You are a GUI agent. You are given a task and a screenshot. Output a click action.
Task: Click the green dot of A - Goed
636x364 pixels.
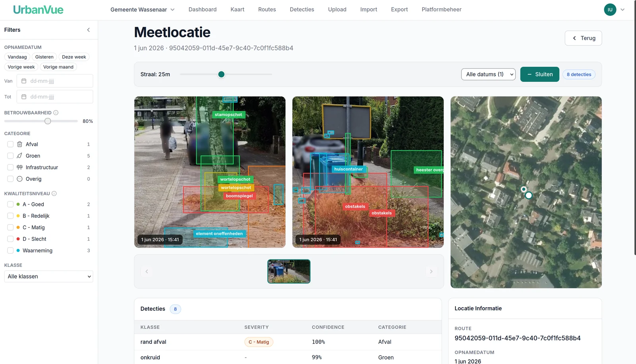pyautogui.click(x=18, y=204)
